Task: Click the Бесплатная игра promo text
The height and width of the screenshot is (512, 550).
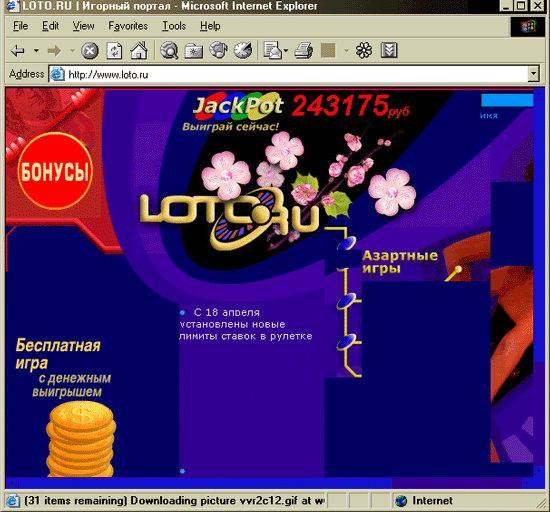Action: coord(58,354)
